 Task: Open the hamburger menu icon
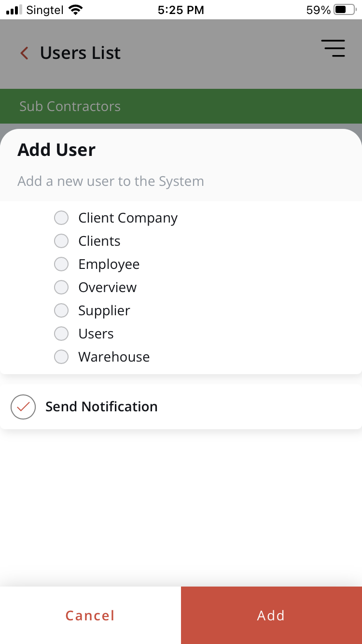click(x=333, y=48)
